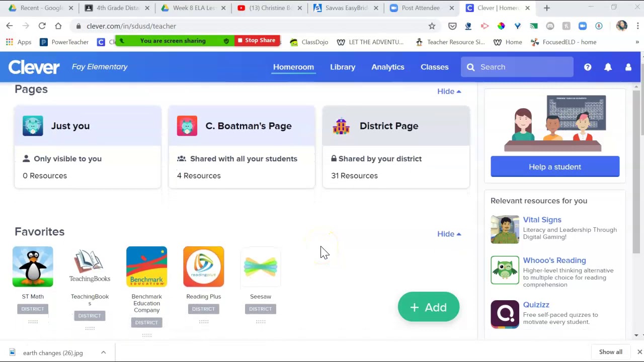Click the Vital Signs resource thumbnail
This screenshot has width=644, height=362.
tap(505, 229)
